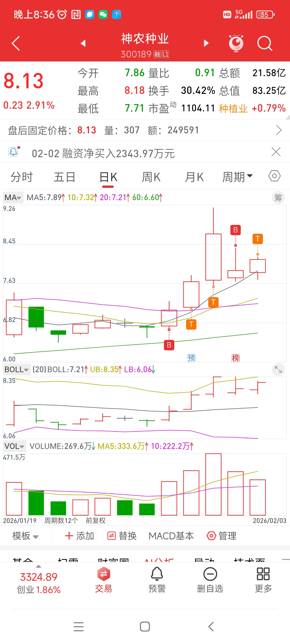This screenshot has height=644, width=290.
Task: Open the after-hours fixed price details arrow
Action: click(279, 130)
